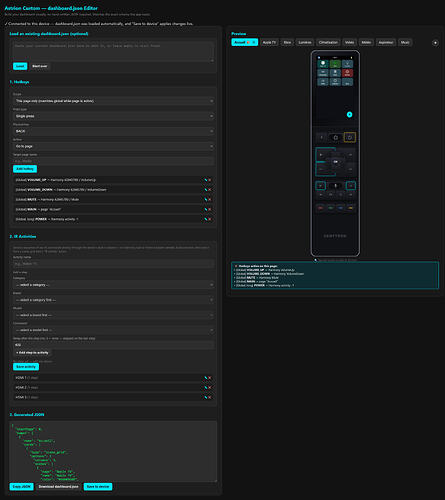
Task: Open the IR Category dropdown
Action: point(113,285)
